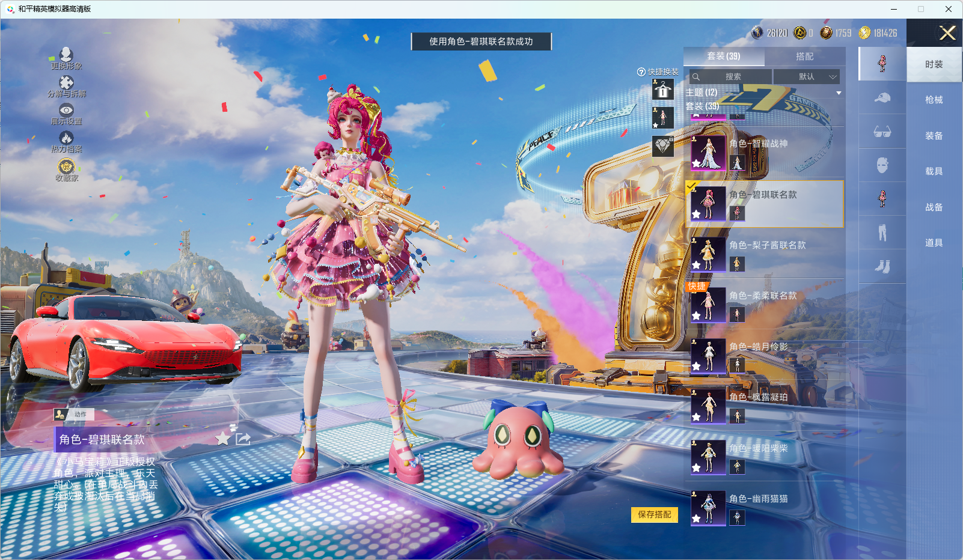Click the small part icon under 角色-智耀战神
This screenshot has height=560, width=963.
pyautogui.click(x=737, y=162)
